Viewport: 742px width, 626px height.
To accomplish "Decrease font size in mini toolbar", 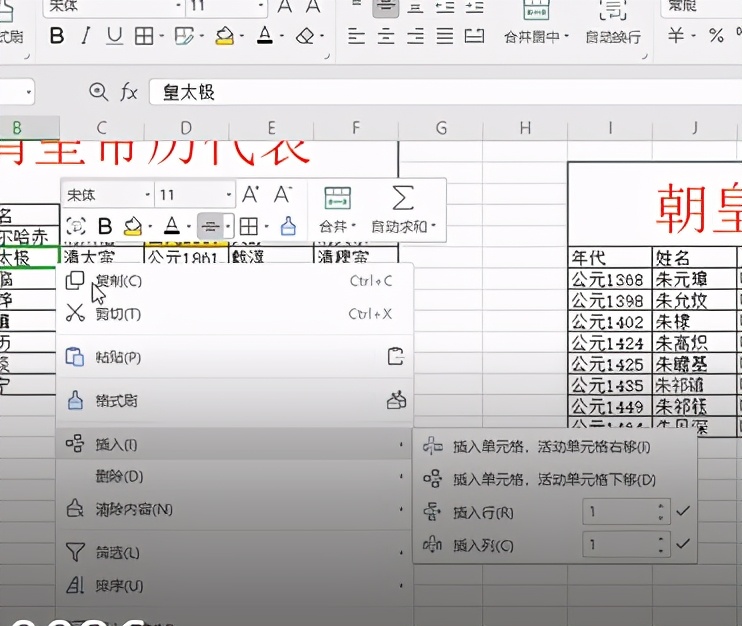I will pyautogui.click(x=283, y=194).
